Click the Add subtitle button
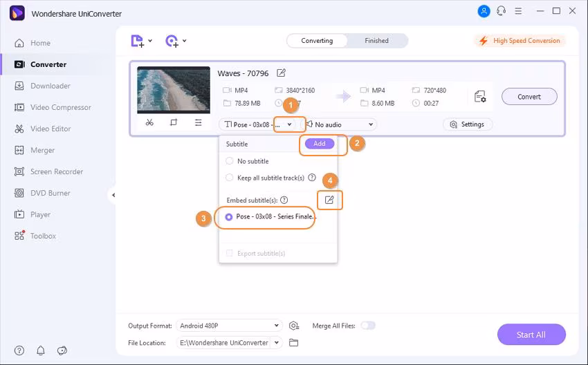 tap(320, 144)
